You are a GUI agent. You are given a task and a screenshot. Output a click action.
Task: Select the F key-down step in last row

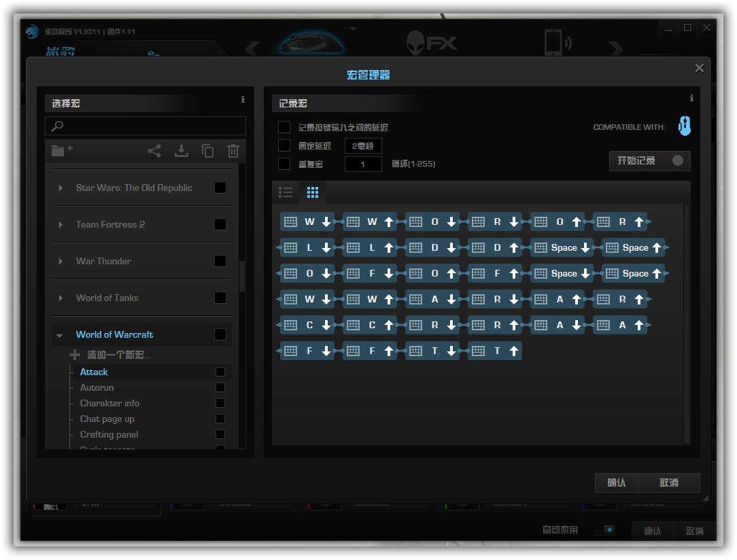[x=307, y=351]
